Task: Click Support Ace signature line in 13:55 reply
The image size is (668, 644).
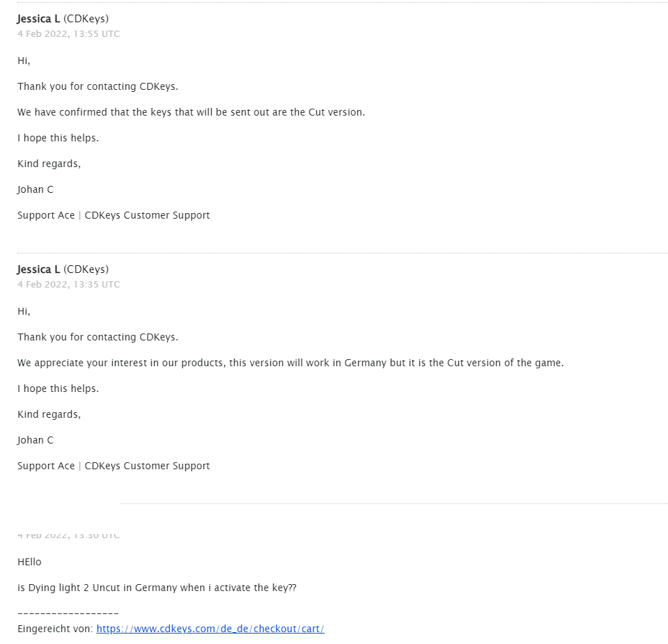Action: point(114,215)
